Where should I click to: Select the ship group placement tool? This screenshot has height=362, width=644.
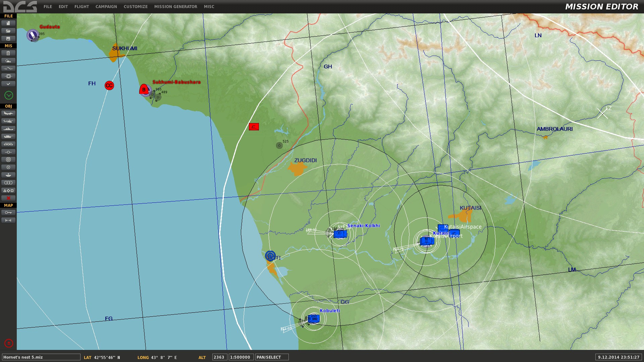point(8,129)
